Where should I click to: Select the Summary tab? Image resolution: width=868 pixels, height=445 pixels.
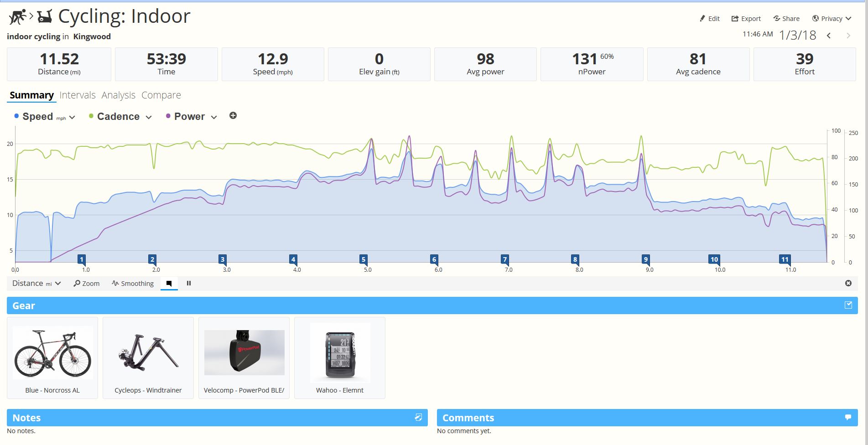31,95
